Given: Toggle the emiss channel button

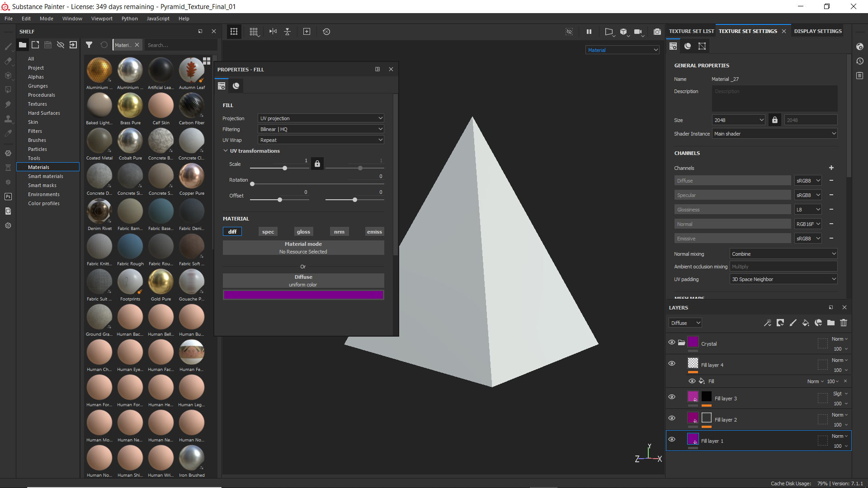Looking at the screenshot, I should pyautogui.click(x=374, y=231).
